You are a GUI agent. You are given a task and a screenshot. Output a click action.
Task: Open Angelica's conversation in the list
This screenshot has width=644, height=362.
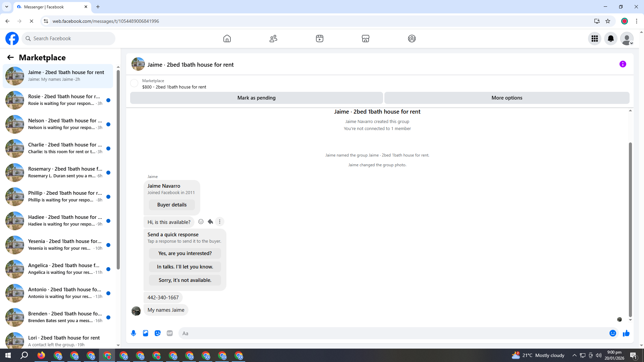58,269
